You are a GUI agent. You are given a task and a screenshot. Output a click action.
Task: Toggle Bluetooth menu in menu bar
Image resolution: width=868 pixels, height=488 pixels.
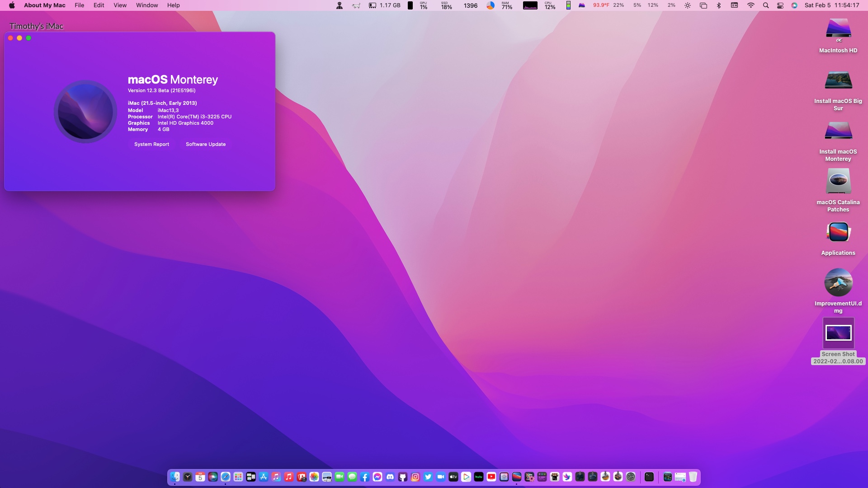(718, 5)
